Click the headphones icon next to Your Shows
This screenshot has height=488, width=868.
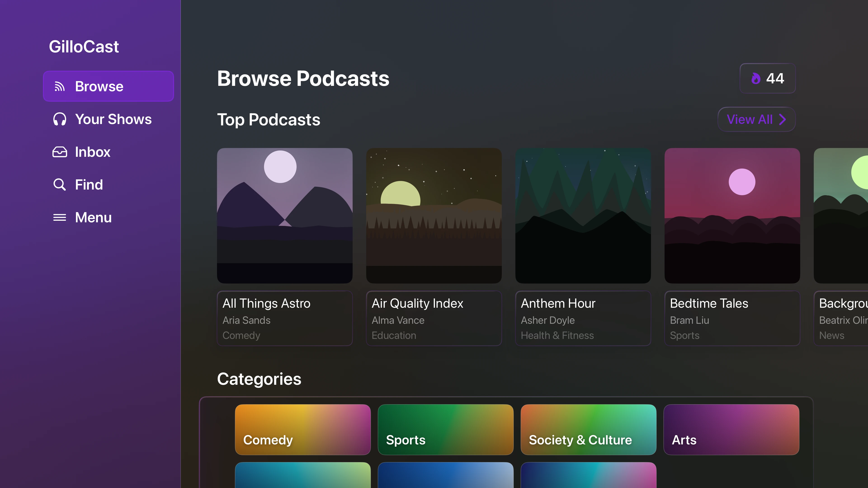point(60,119)
